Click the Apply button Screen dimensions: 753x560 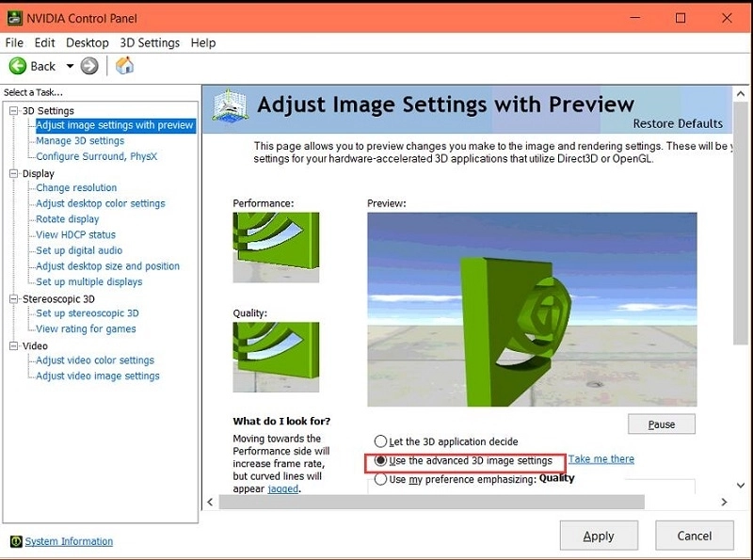tap(599, 536)
